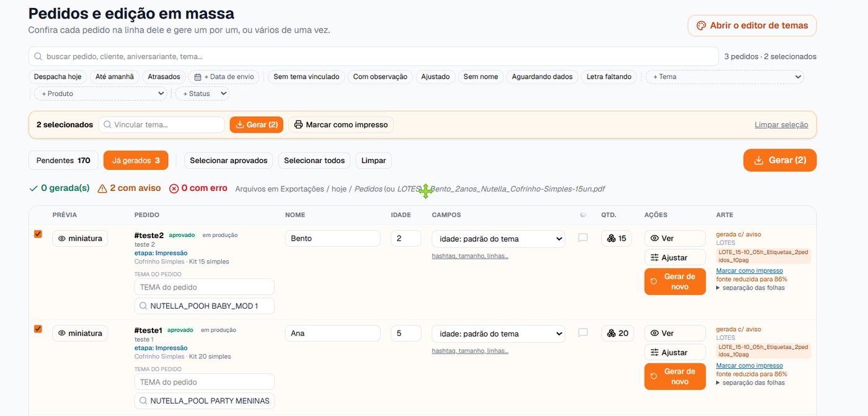Click the quantity icon showing 15
Screen dimensions: 868x416
click(x=611, y=238)
